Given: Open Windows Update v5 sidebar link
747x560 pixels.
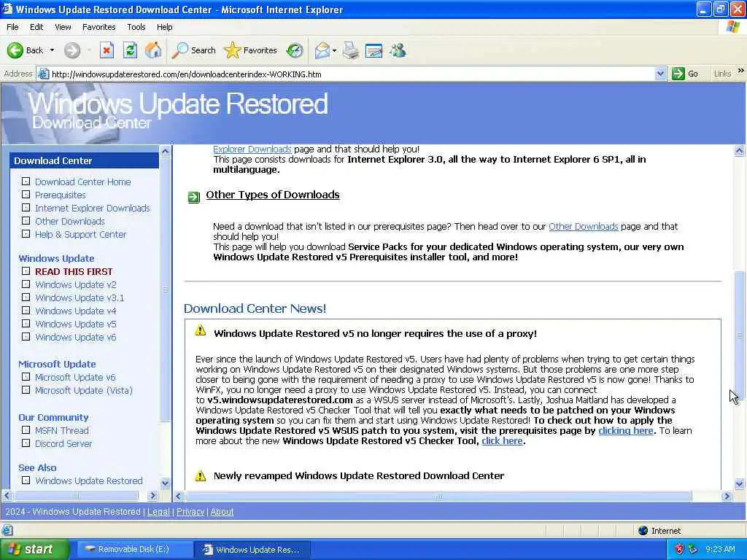Looking at the screenshot, I should (x=76, y=324).
